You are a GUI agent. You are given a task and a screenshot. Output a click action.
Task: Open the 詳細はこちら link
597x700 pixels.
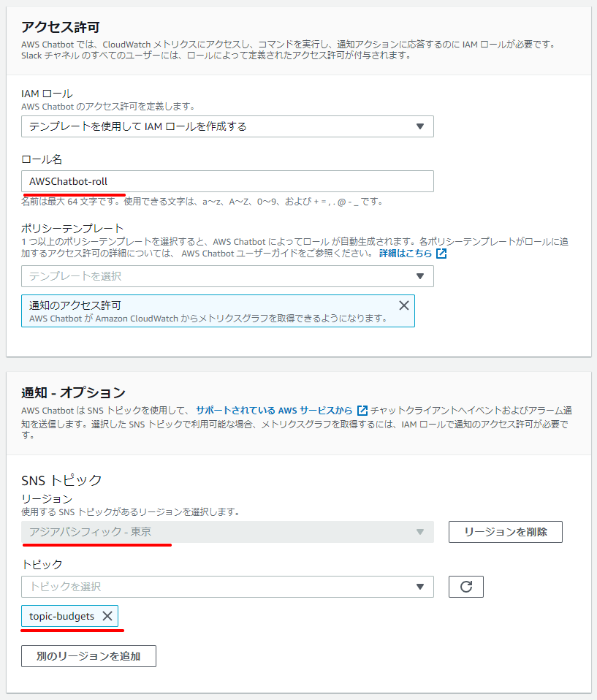tap(406, 254)
